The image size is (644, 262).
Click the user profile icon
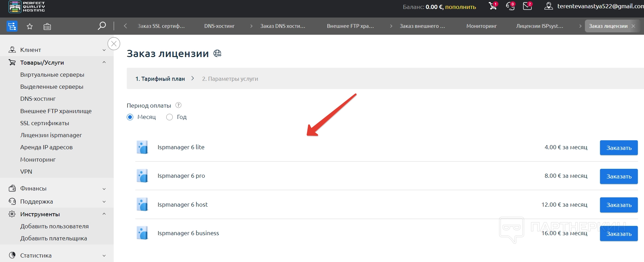549,6
